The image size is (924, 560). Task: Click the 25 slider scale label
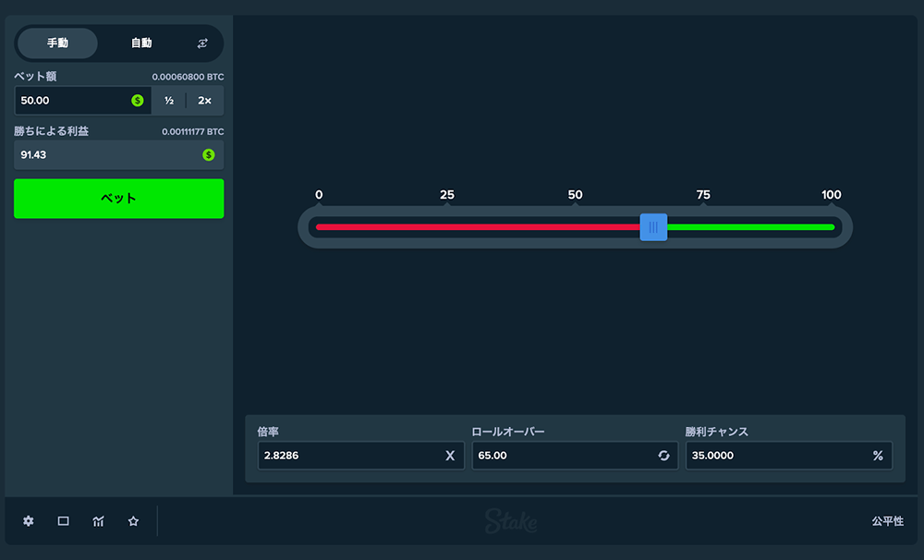446,195
